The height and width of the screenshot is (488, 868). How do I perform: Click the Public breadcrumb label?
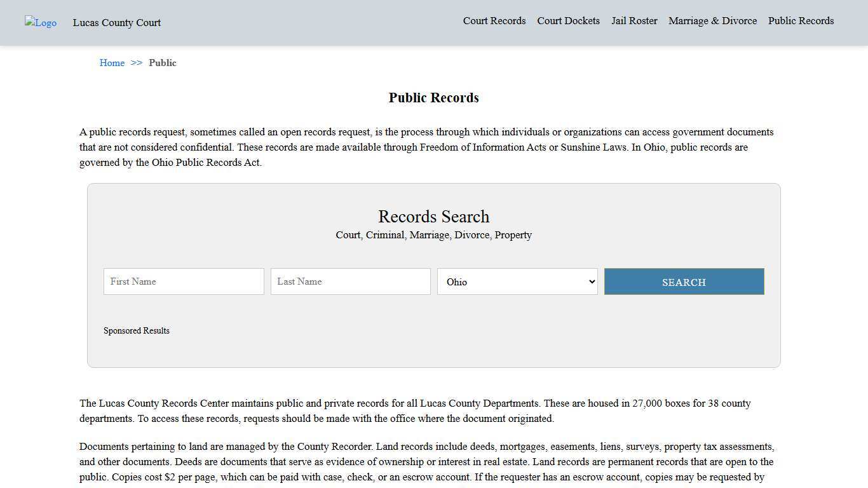click(x=163, y=63)
